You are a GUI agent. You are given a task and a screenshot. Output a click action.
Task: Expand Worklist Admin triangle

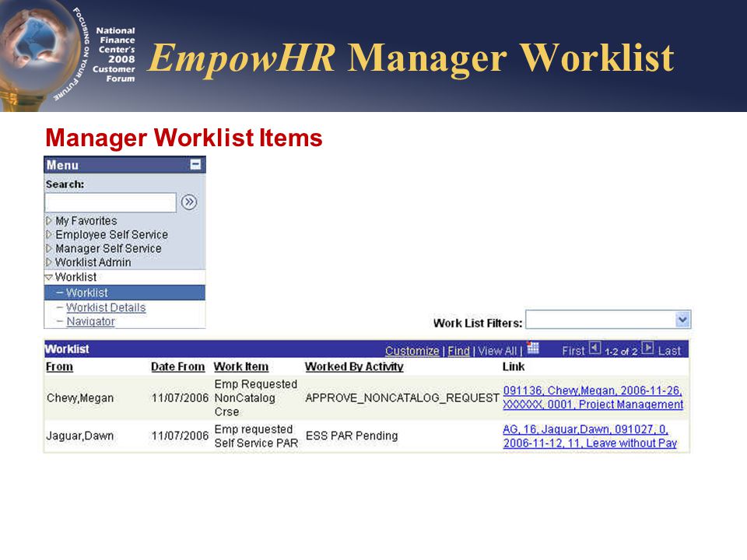[48, 262]
